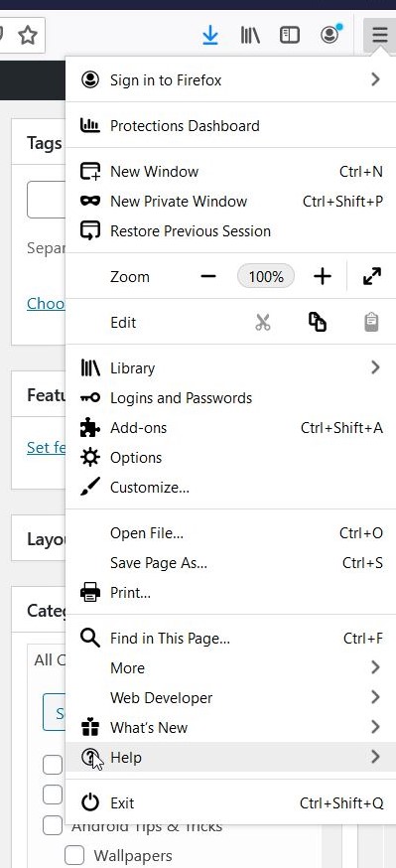Expand the Sign in to Firefox arrow
This screenshot has height=868, width=396.
tap(375, 79)
